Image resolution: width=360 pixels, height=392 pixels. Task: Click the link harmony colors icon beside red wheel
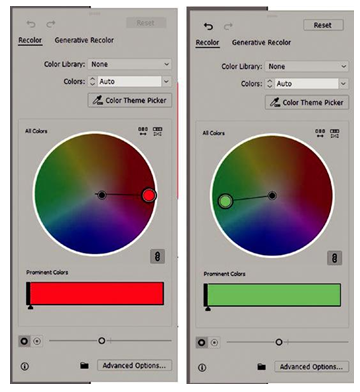pyautogui.click(x=157, y=256)
